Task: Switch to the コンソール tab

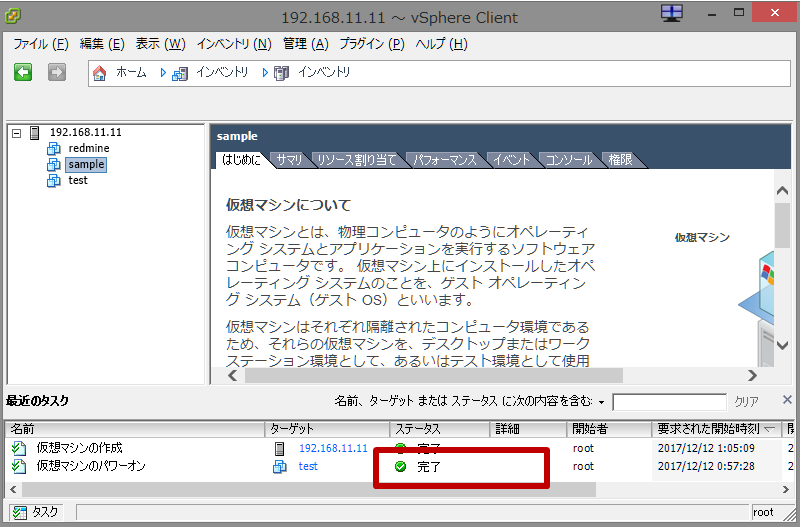Action: [x=569, y=160]
